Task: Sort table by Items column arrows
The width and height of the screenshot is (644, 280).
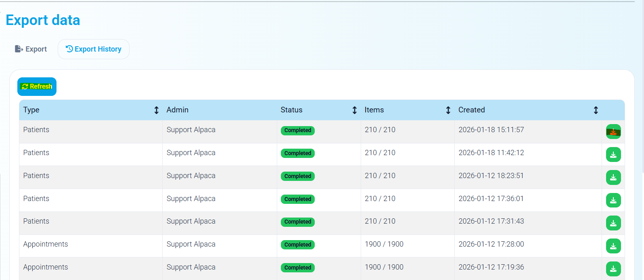Action: click(x=448, y=110)
